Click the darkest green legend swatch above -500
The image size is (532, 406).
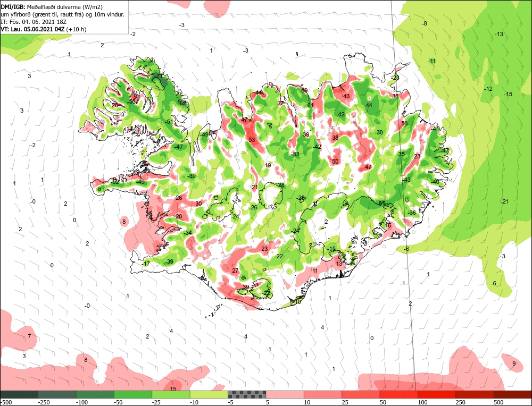(x=19, y=394)
